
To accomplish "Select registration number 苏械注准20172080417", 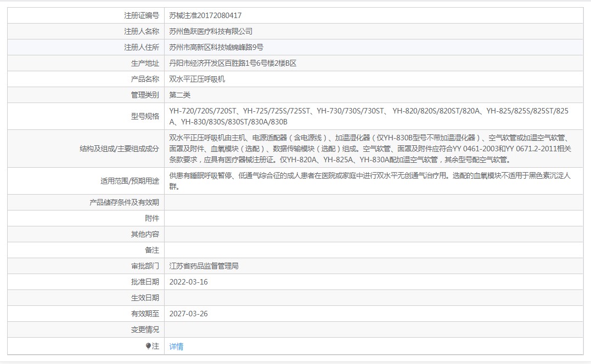I will point(205,15).
